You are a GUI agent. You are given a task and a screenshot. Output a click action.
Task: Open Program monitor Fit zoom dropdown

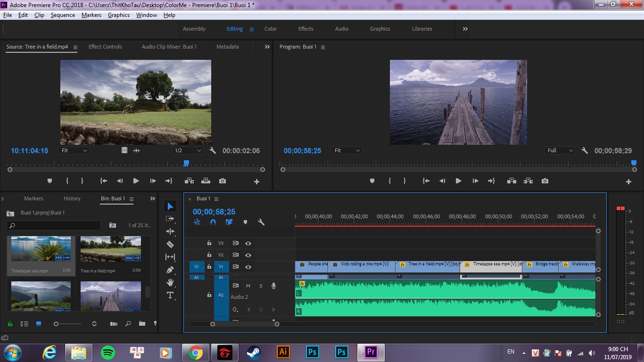[347, 150]
